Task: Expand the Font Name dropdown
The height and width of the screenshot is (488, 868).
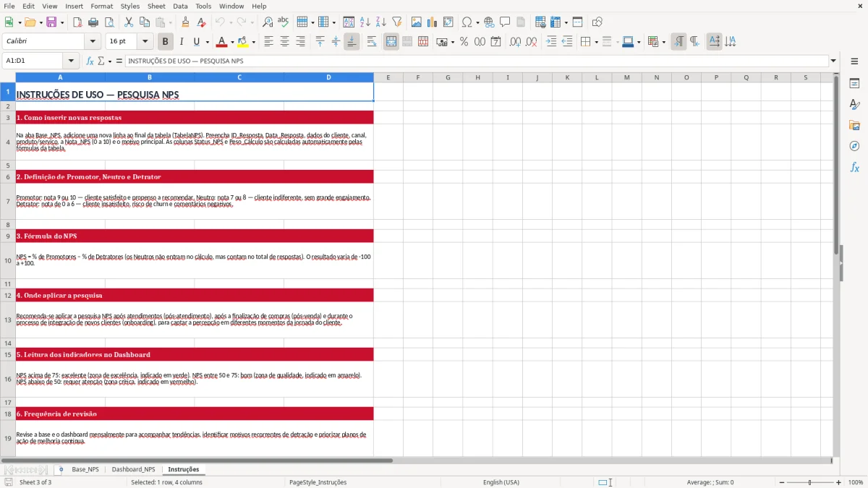Action: tap(92, 42)
